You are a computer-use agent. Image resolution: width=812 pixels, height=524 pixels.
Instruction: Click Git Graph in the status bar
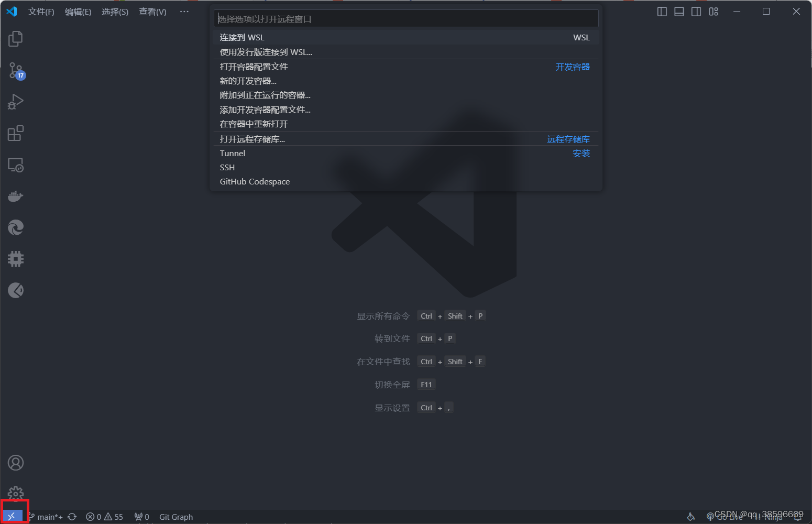coord(175,516)
